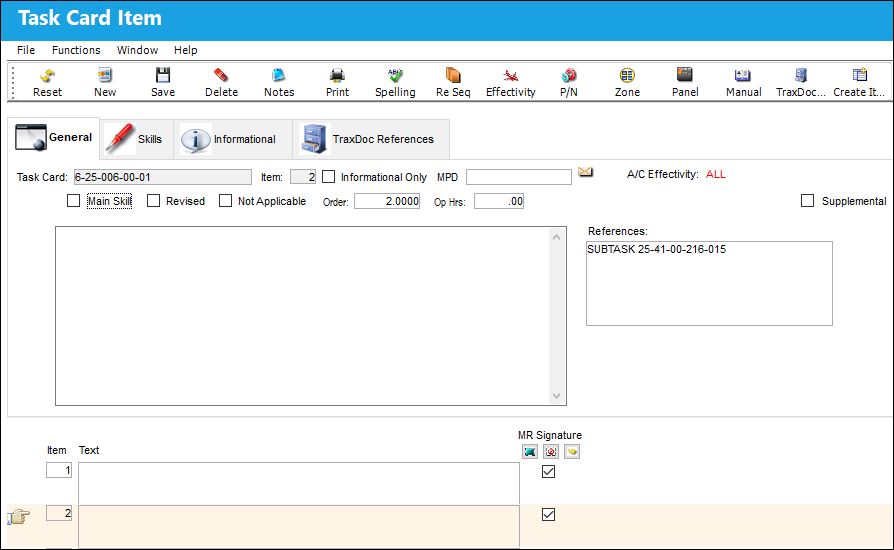
Task: Open the P/N toolbar icon
Action: point(569,75)
